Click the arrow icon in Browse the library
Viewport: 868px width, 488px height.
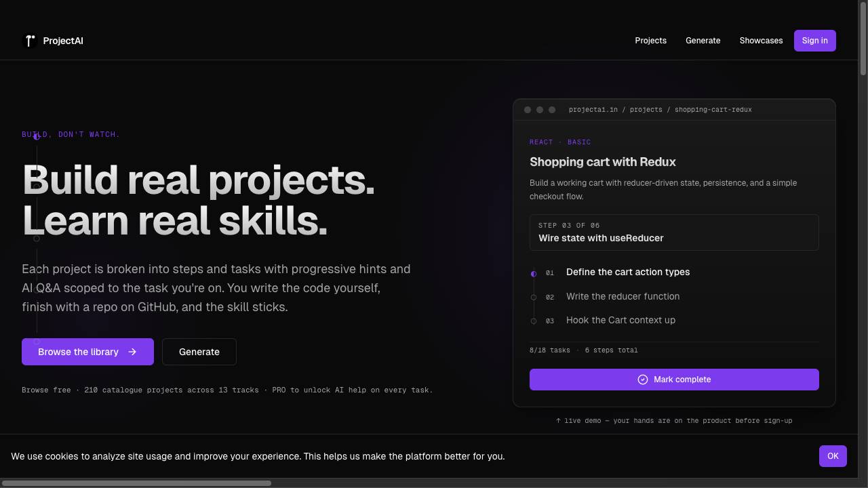132,352
